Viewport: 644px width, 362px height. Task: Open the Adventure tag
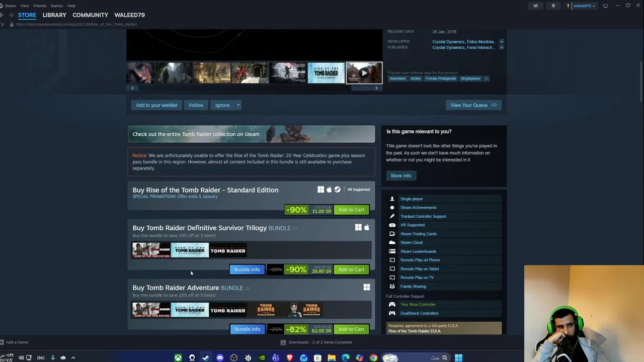[397, 78]
